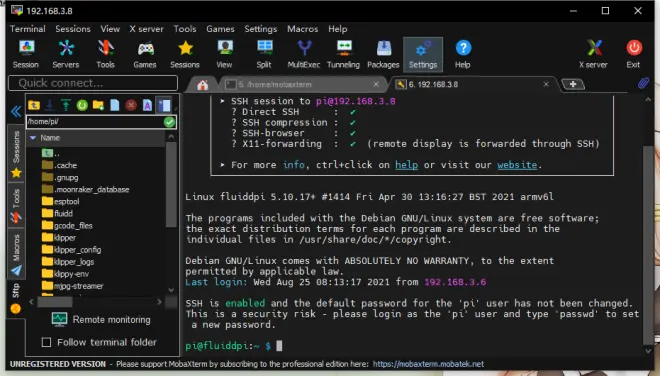Open the Sessions star toolbar button
Viewport: 660px width, 376px height.
point(185,54)
